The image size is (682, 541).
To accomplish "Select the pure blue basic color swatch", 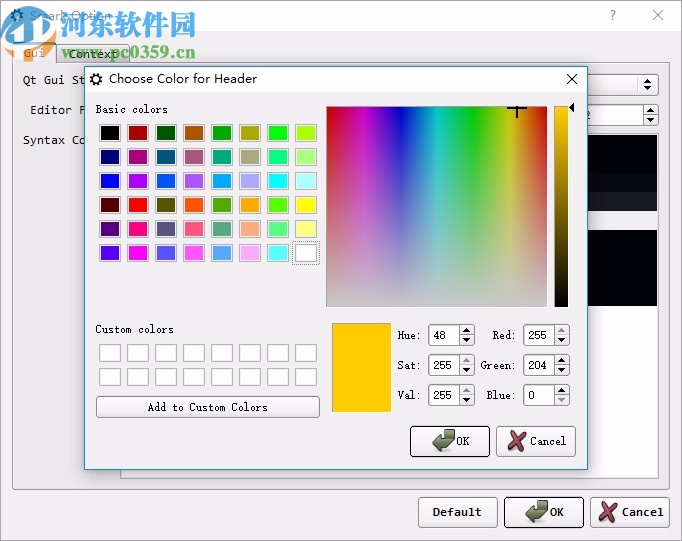I will tap(110, 181).
